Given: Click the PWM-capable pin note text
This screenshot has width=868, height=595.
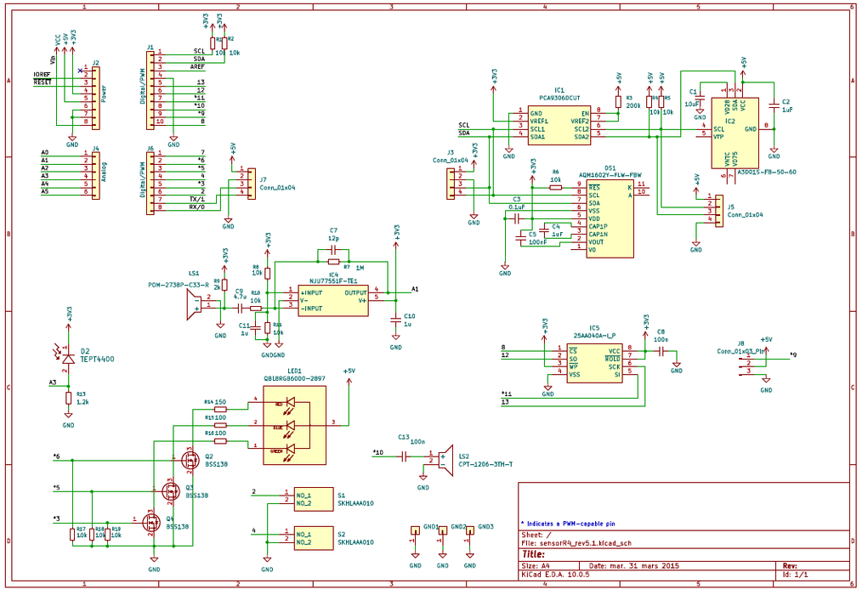Looking at the screenshot, I should 568,524.
